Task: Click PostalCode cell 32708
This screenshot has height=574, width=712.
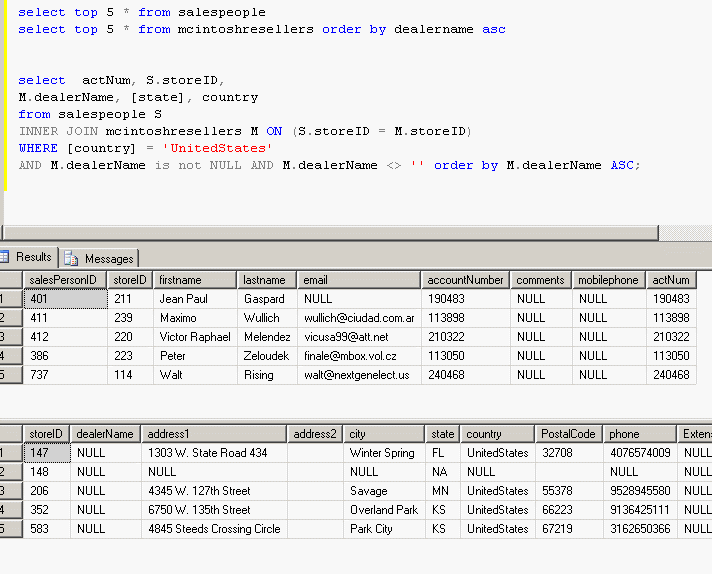Action: [x=569, y=453]
